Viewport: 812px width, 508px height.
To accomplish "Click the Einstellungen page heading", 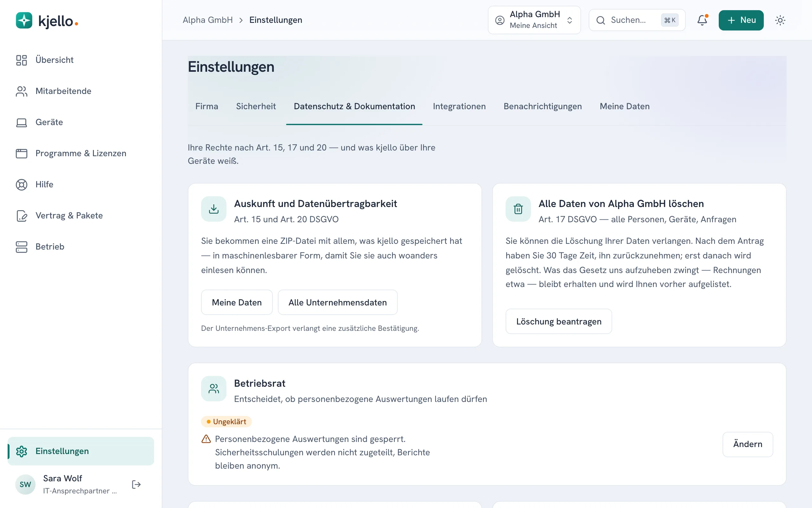I will coord(231,67).
